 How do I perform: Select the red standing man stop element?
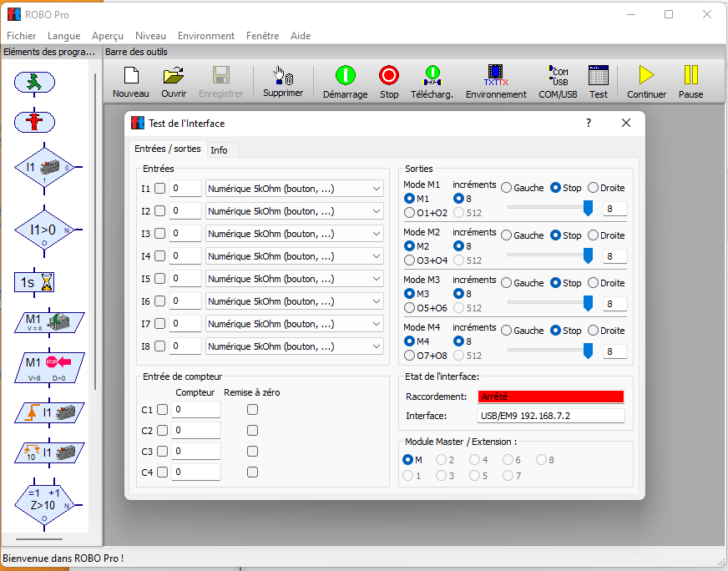[x=34, y=122]
